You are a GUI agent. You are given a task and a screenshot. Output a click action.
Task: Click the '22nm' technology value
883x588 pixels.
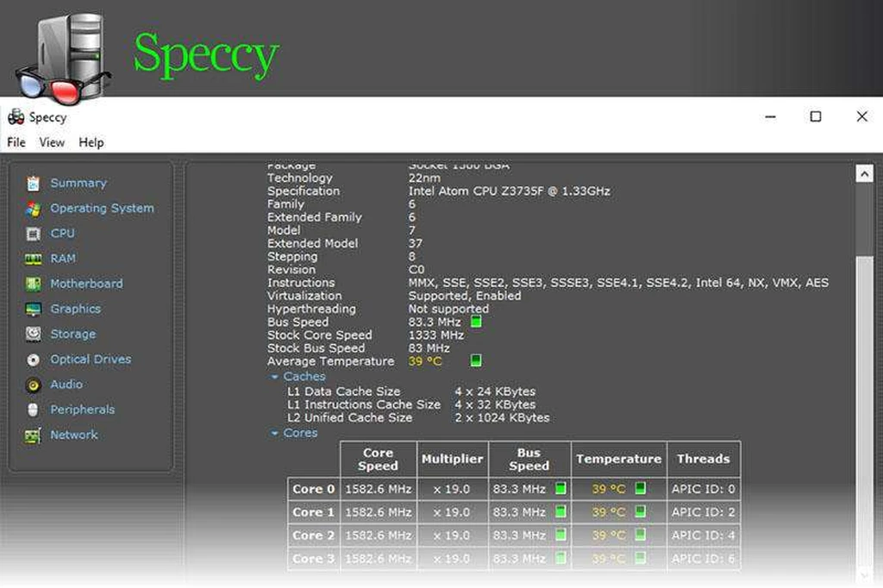pyautogui.click(x=424, y=178)
